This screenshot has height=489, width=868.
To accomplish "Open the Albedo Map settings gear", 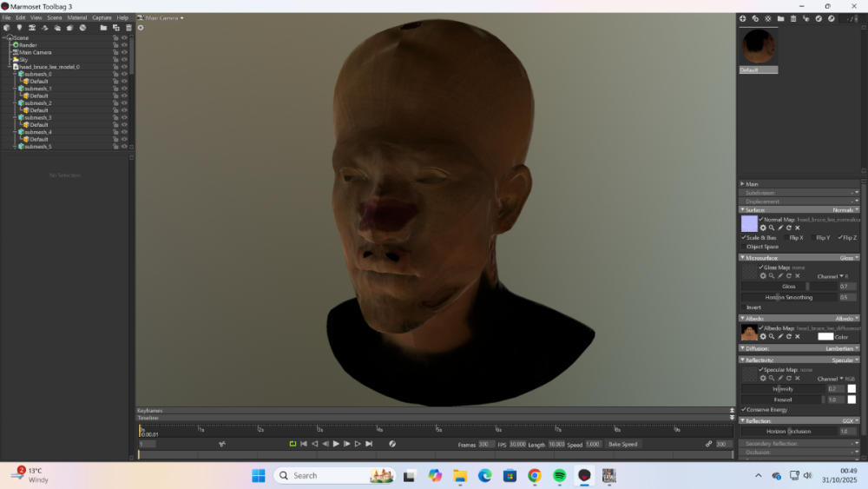I will pyautogui.click(x=763, y=337).
